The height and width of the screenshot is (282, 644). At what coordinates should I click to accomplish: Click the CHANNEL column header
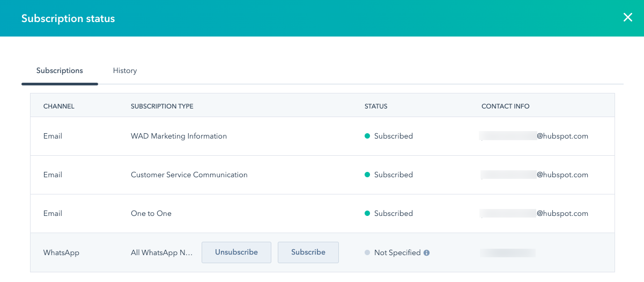pyautogui.click(x=59, y=106)
